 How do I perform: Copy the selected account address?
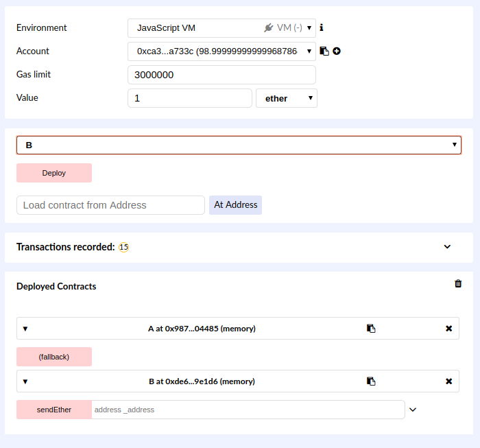[x=325, y=51]
